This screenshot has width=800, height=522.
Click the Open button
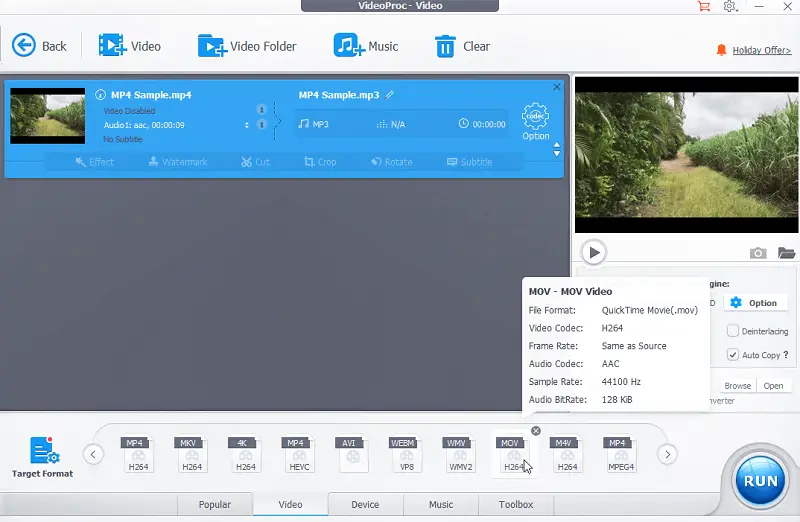point(773,386)
